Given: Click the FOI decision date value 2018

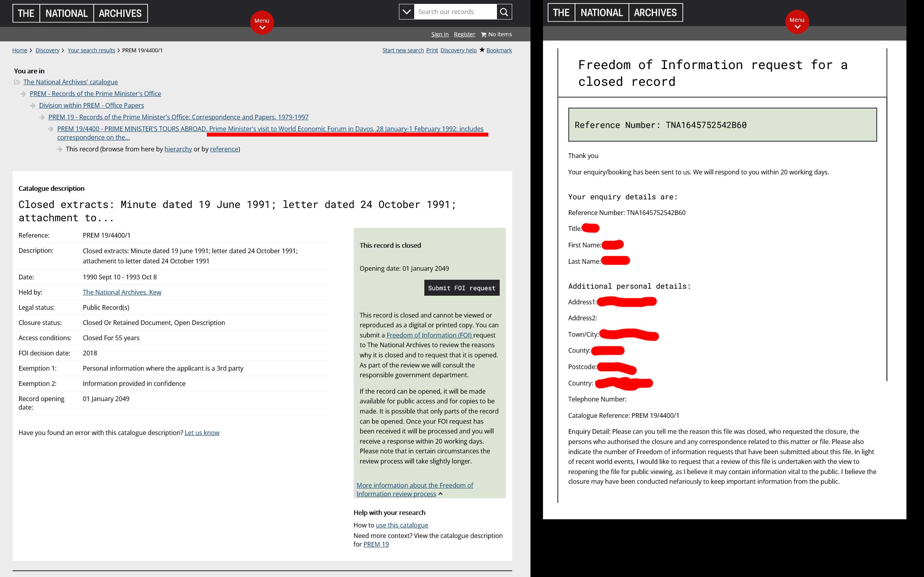Looking at the screenshot, I should coord(90,353).
